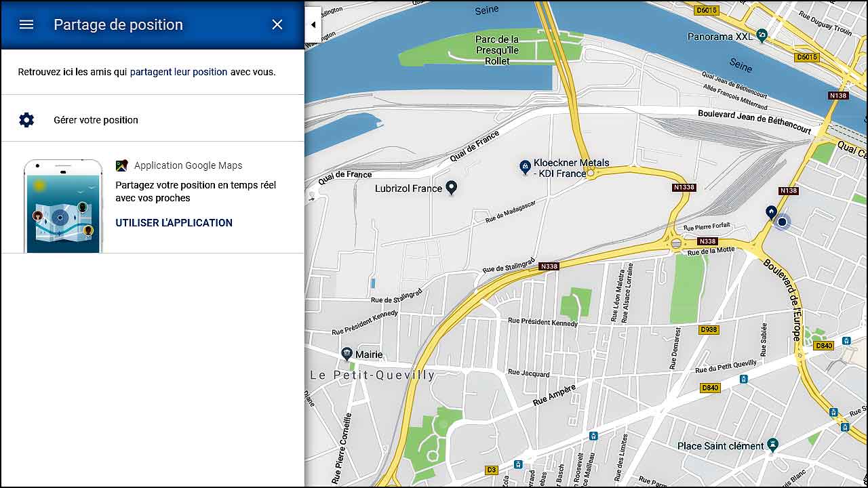Select the Kloeckner Metals lock pin

click(525, 167)
